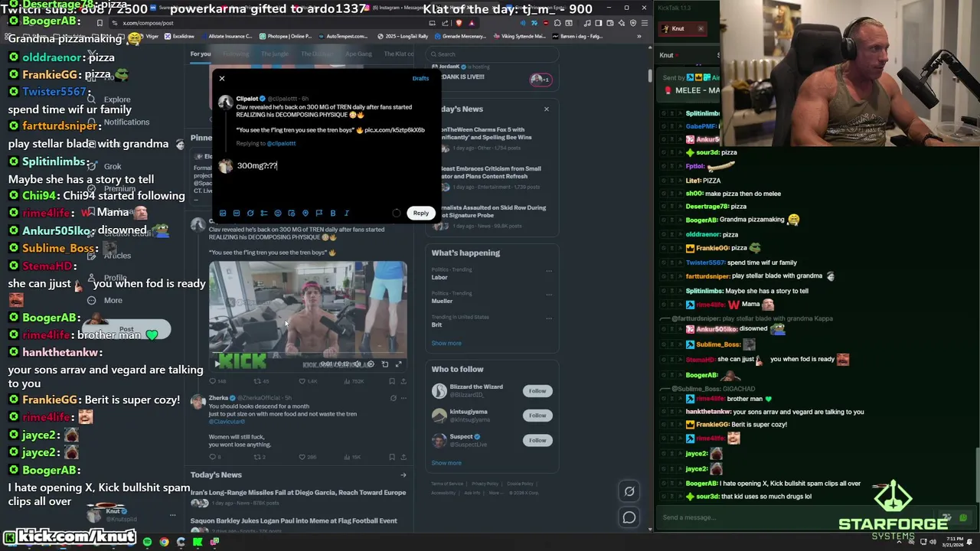Show more under What's happening
Image resolution: width=980 pixels, height=551 pixels.
point(446,343)
